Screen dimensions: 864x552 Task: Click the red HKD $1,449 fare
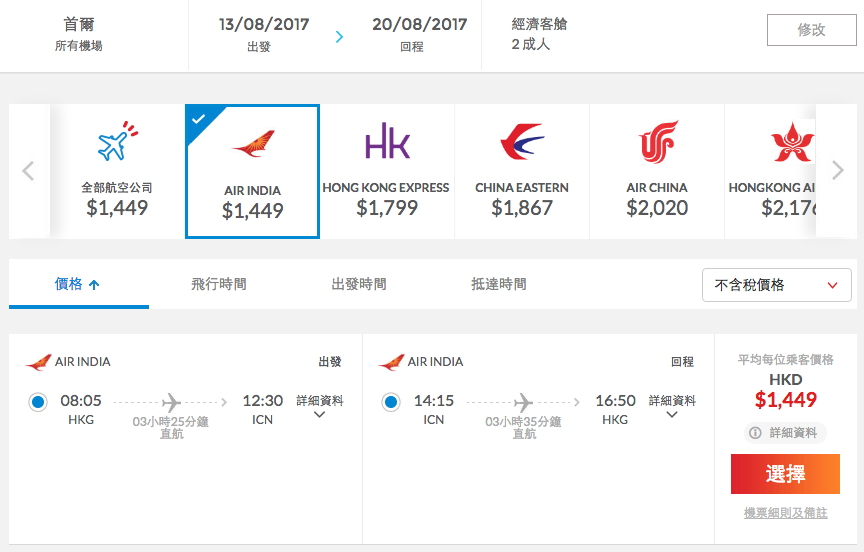[x=786, y=399]
